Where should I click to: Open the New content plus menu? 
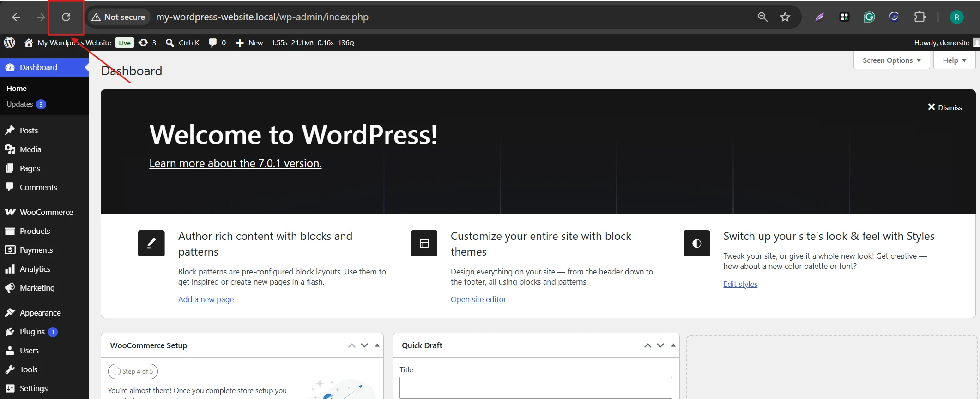[x=249, y=42]
